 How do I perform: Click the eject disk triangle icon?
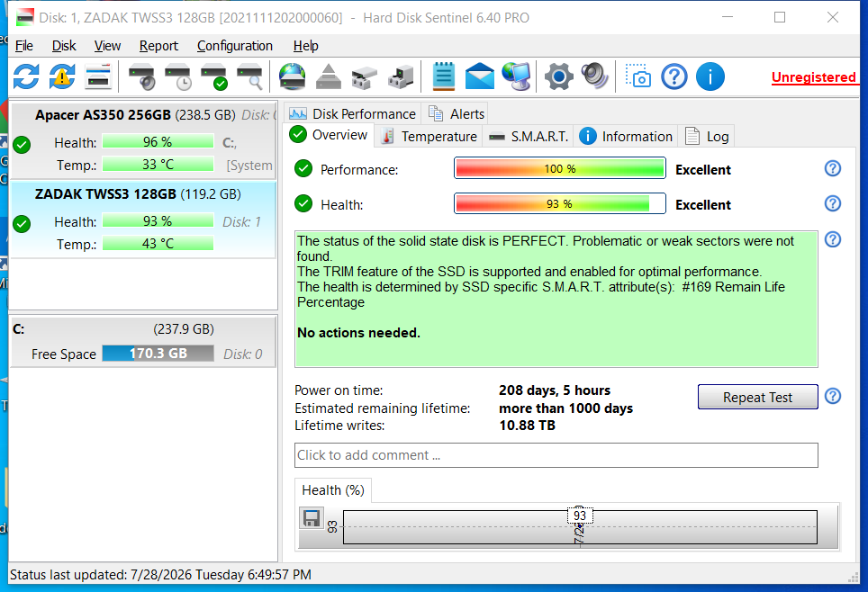tap(329, 76)
